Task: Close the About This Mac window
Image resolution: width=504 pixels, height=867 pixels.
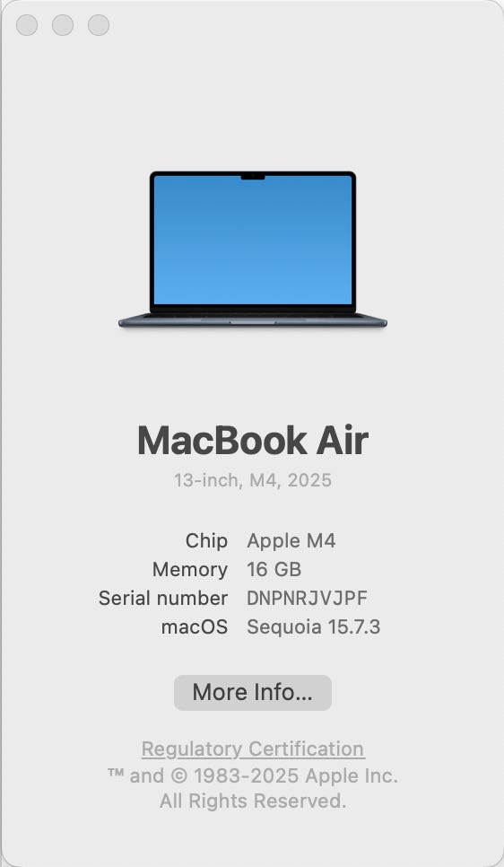Action: pyautogui.click(x=27, y=25)
